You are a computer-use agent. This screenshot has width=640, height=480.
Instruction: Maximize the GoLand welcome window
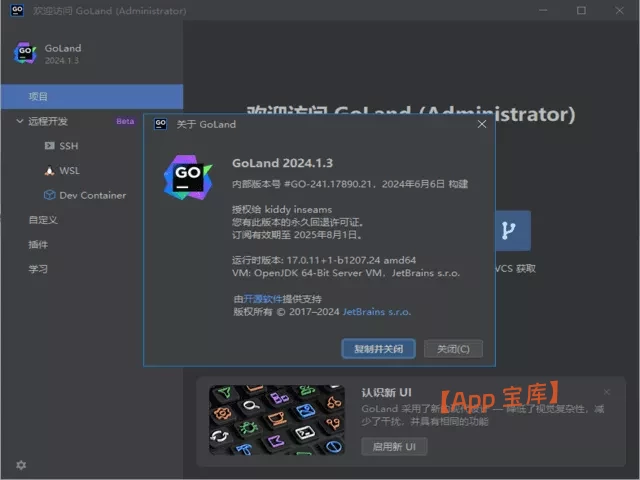581,10
